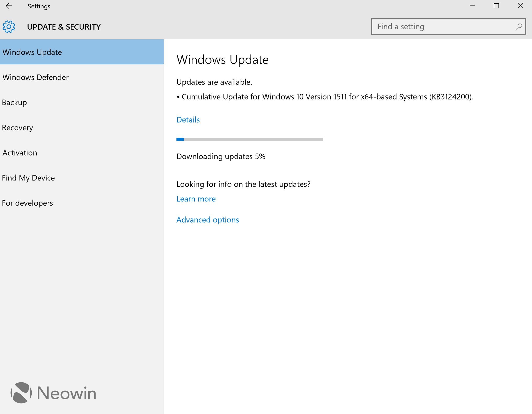Open the Activation section
This screenshot has height=414, width=532.
[82, 153]
